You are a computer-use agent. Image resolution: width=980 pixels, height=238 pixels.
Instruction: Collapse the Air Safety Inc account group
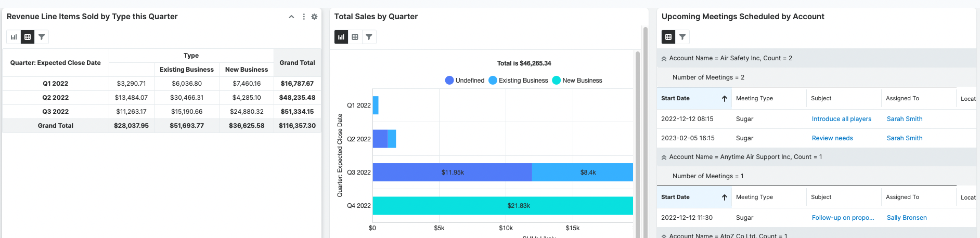tap(664, 59)
